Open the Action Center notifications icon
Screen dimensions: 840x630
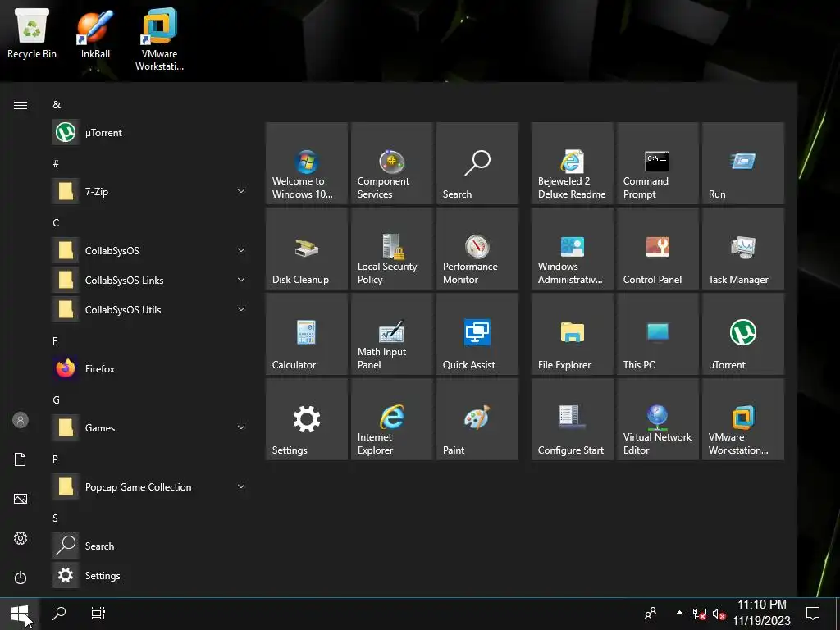(813, 614)
